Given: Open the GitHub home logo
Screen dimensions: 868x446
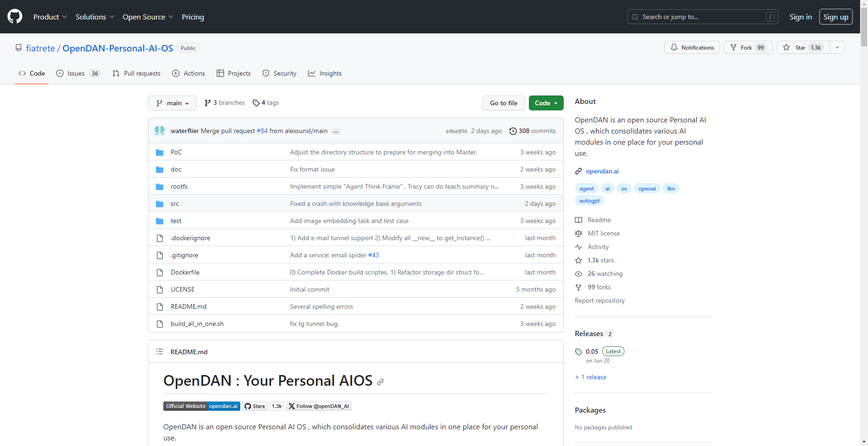Looking at the screenshot, I should pos(15,17).
